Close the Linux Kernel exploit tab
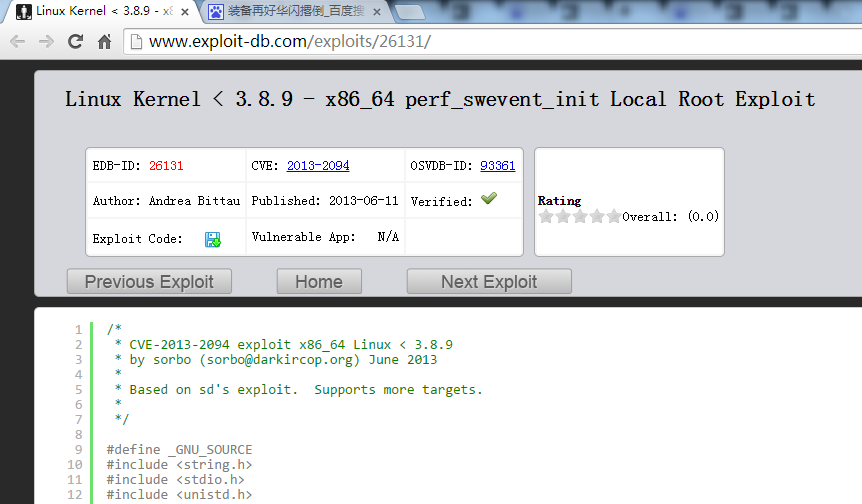Viewport: 862px width, 504px height. tap(185, 12)
